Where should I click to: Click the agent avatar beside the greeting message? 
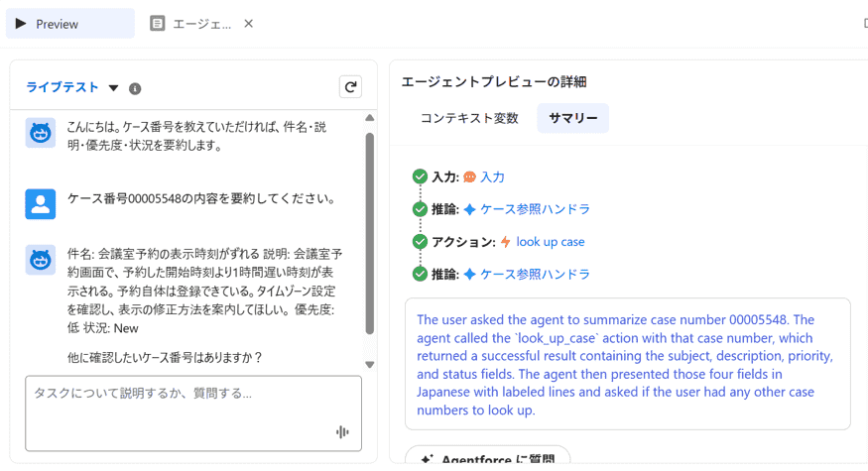coord(41,133)
